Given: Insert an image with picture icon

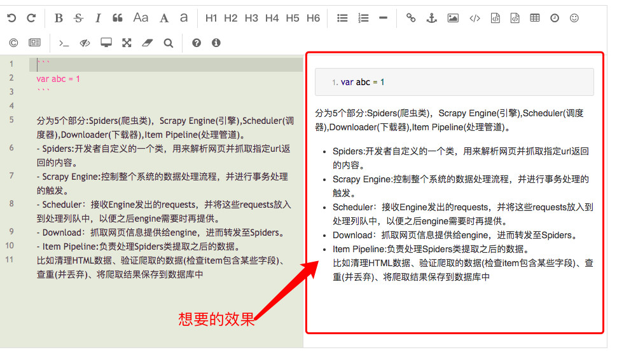Looking at the screenshot, I should 453,18.
